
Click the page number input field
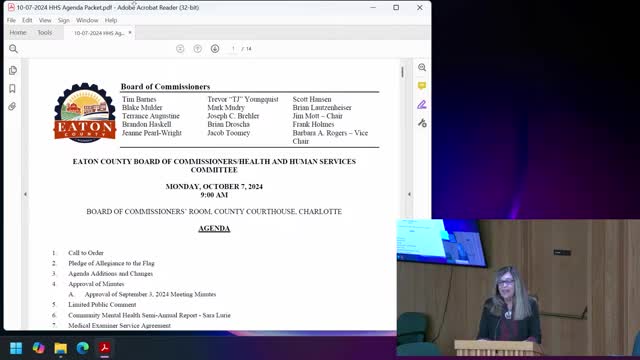coord(233,49)
